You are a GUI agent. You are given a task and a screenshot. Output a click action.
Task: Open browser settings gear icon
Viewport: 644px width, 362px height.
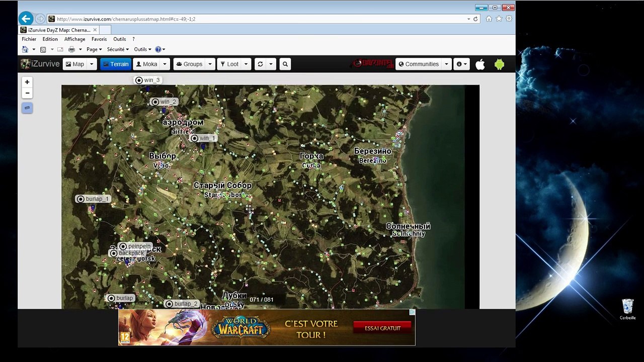pos(509,19)
